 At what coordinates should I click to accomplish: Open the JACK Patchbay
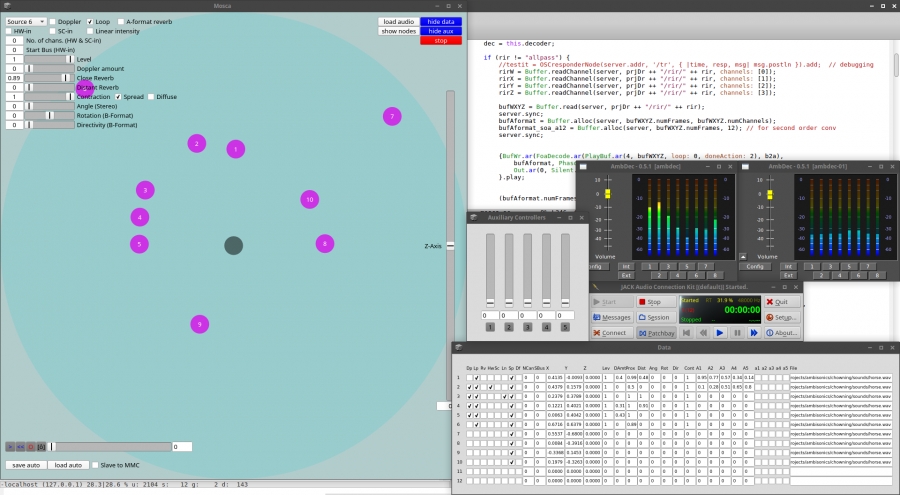(656, 333)
